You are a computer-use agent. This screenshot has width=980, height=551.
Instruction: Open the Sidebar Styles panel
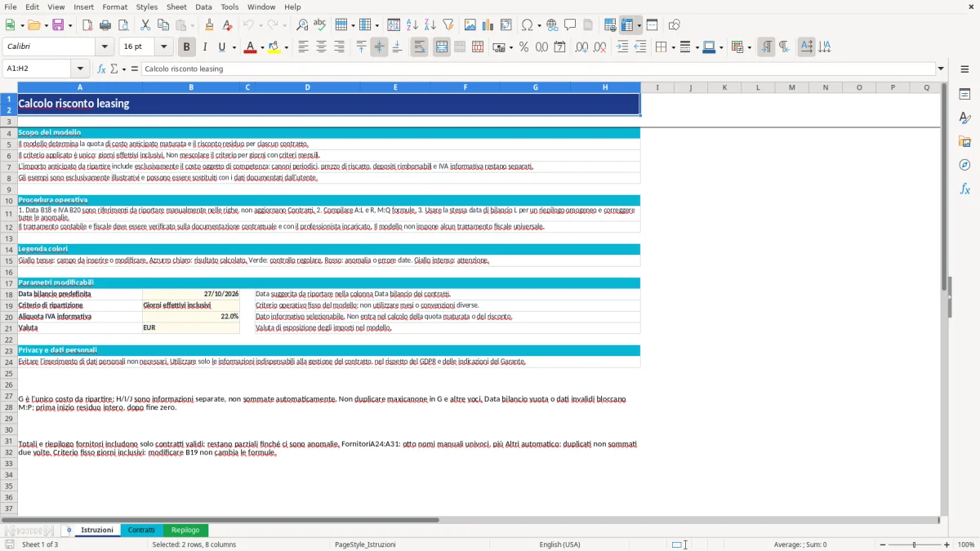(964, 118)
